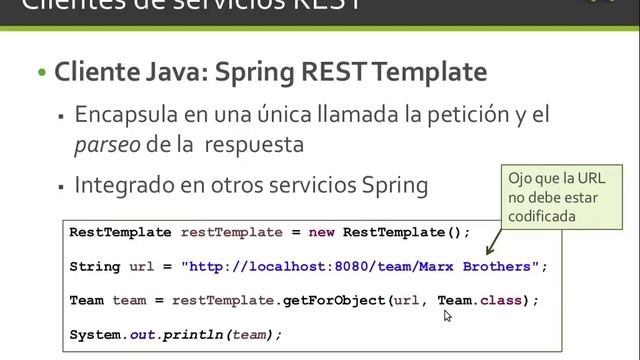Click the code line "System.out.println(team);"

coord(176,335)
